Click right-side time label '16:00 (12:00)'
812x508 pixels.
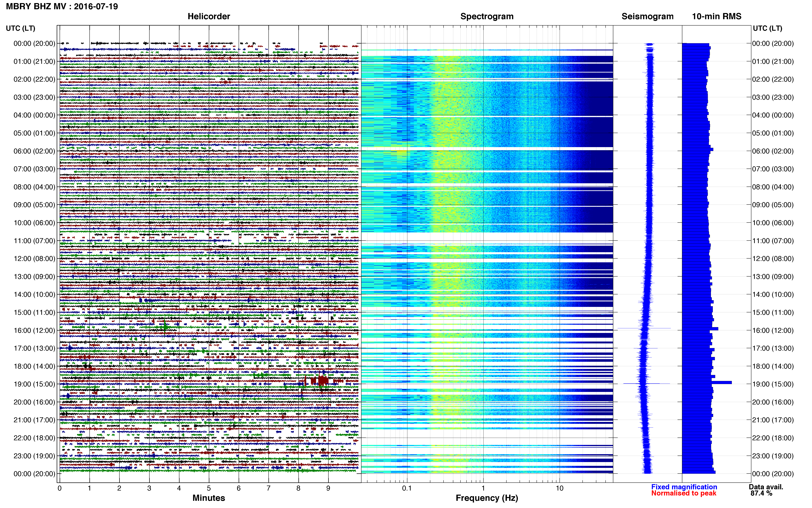[x=773, y=330]
